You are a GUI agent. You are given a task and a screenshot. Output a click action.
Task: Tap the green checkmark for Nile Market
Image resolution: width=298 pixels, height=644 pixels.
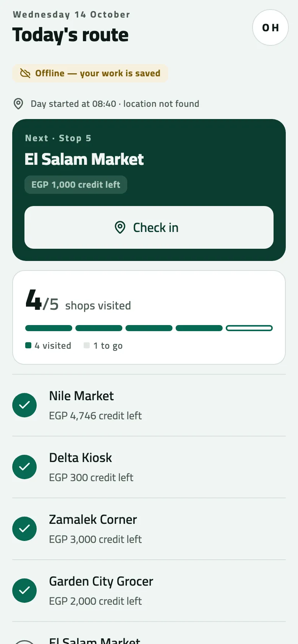(24, 405)
